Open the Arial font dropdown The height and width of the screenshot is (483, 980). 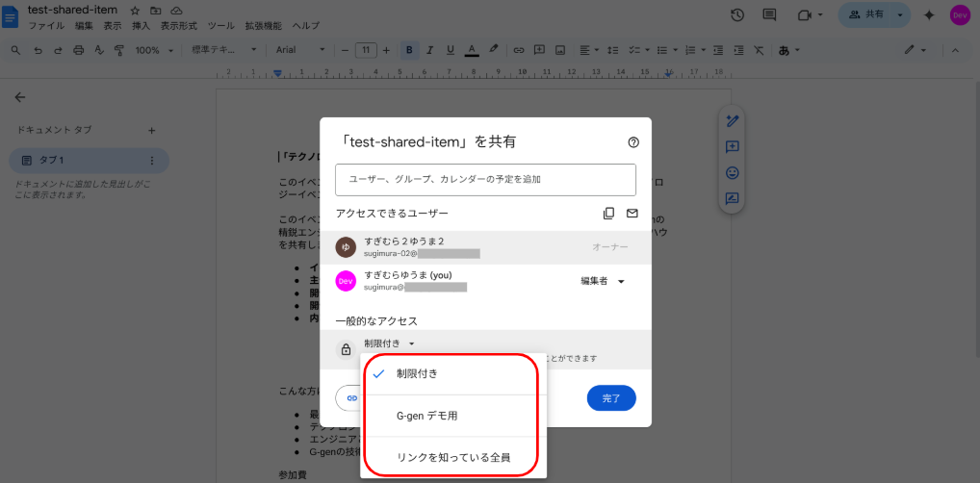300,50
